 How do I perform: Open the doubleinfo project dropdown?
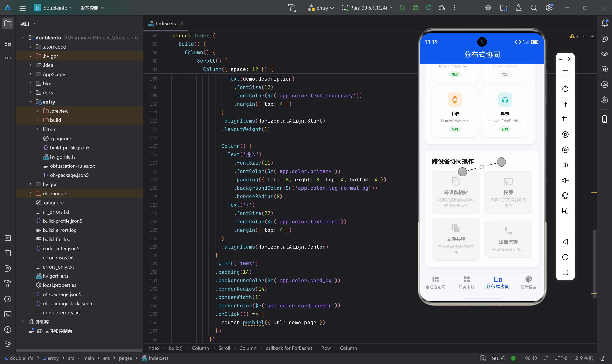click(x=54, y=8)
